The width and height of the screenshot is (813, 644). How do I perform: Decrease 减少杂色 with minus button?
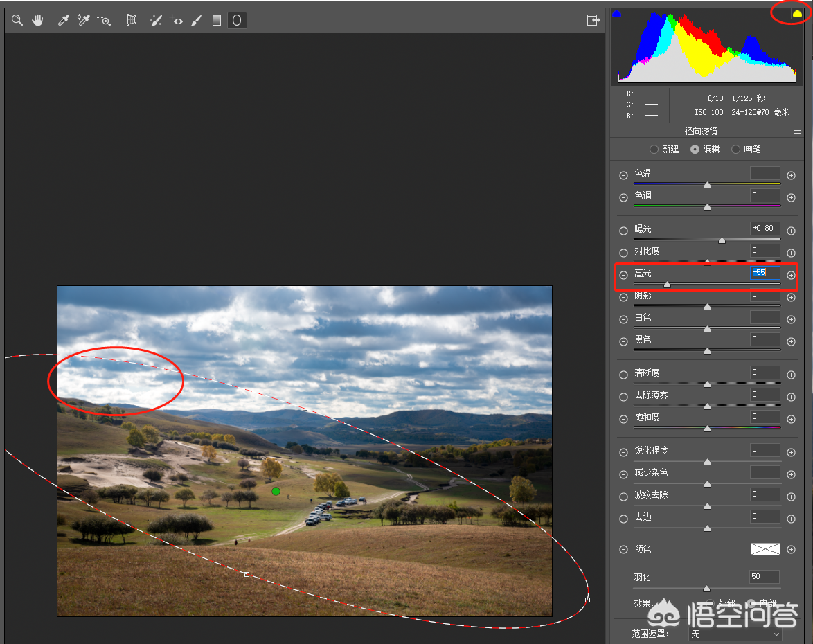623,474
